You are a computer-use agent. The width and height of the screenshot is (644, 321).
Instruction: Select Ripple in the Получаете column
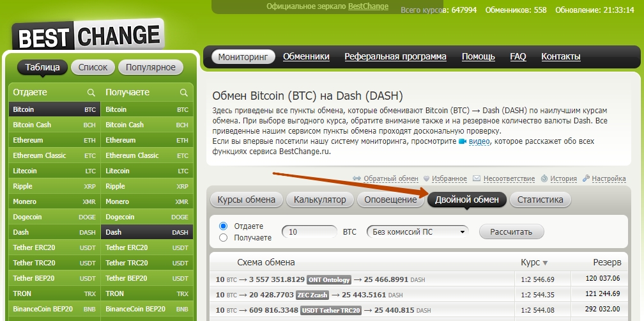147,186
